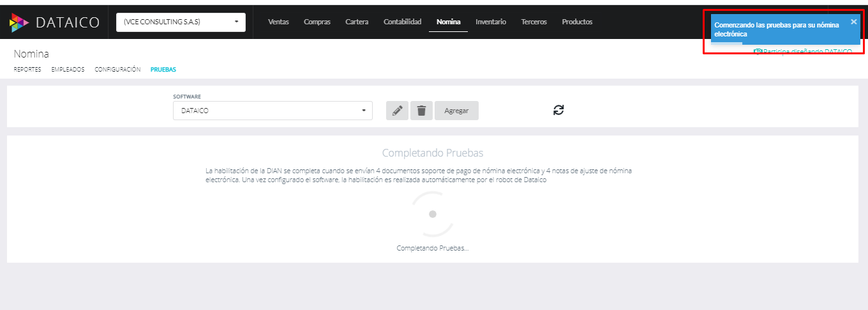Click the Nomina page heading

pos(31,54)
